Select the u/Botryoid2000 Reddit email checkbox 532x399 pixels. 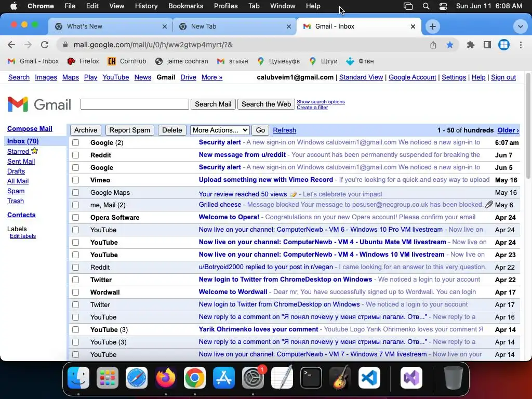tap(76, 268)
